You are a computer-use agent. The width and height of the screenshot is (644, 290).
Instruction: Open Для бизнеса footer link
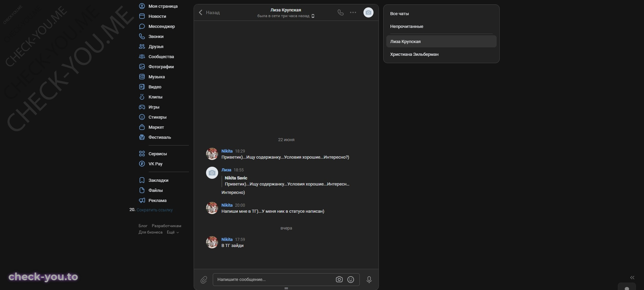150,232
